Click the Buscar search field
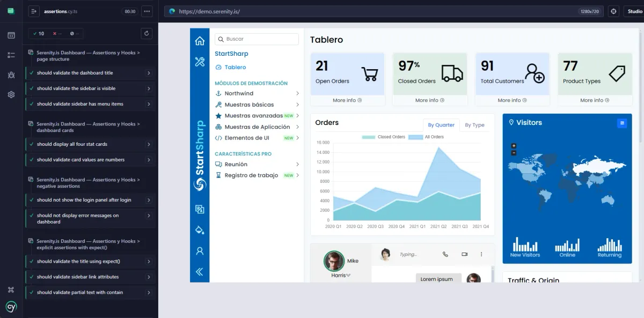 (257, 39)
